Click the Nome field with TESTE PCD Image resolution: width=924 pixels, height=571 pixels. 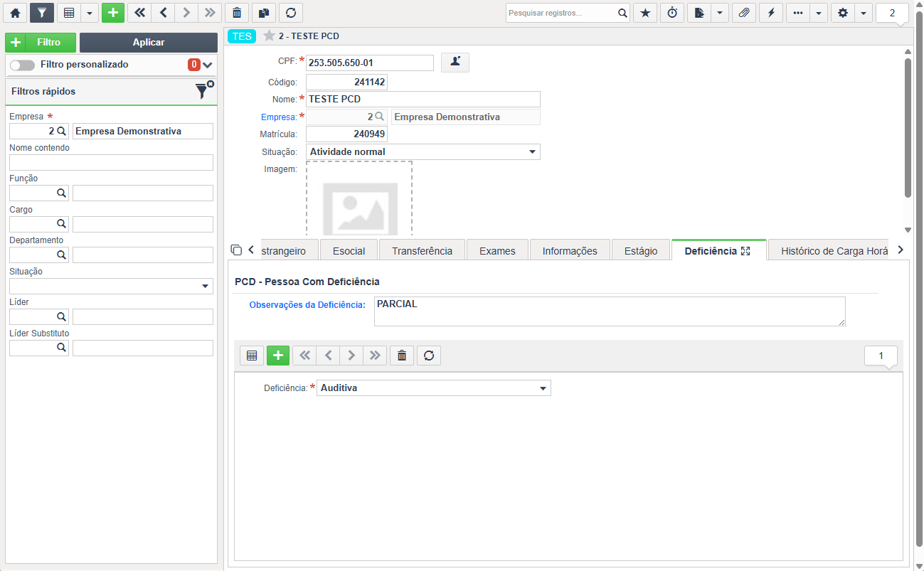click(x=423, y=99)
